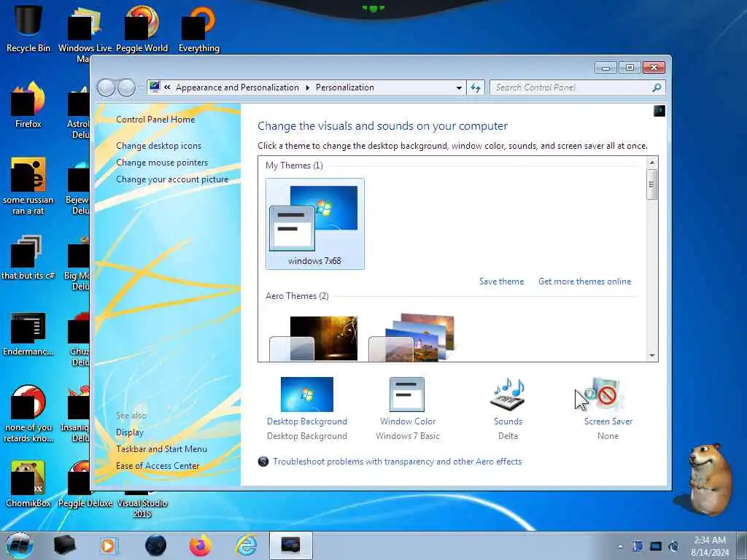Click the Action Center flag tray icon
The image size is (747, 560).
(638, 546)
